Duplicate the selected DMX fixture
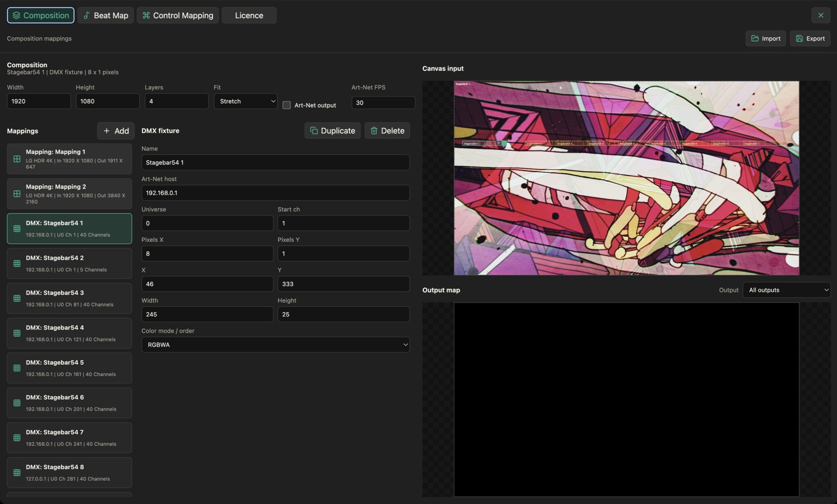 pos(332,131)
